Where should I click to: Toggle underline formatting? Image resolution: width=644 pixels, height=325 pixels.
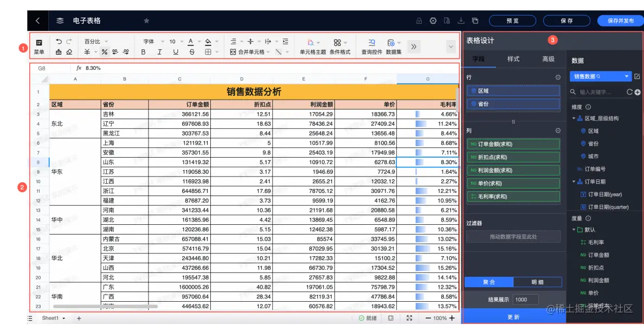[x=176, y=52]
